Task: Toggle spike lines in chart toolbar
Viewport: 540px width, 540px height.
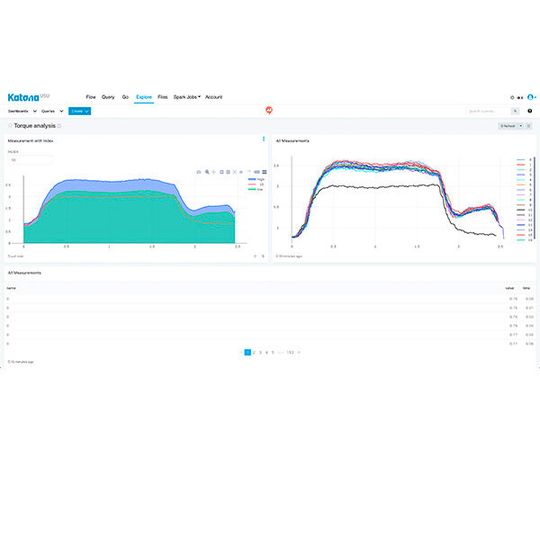Action: coord(249,171)
